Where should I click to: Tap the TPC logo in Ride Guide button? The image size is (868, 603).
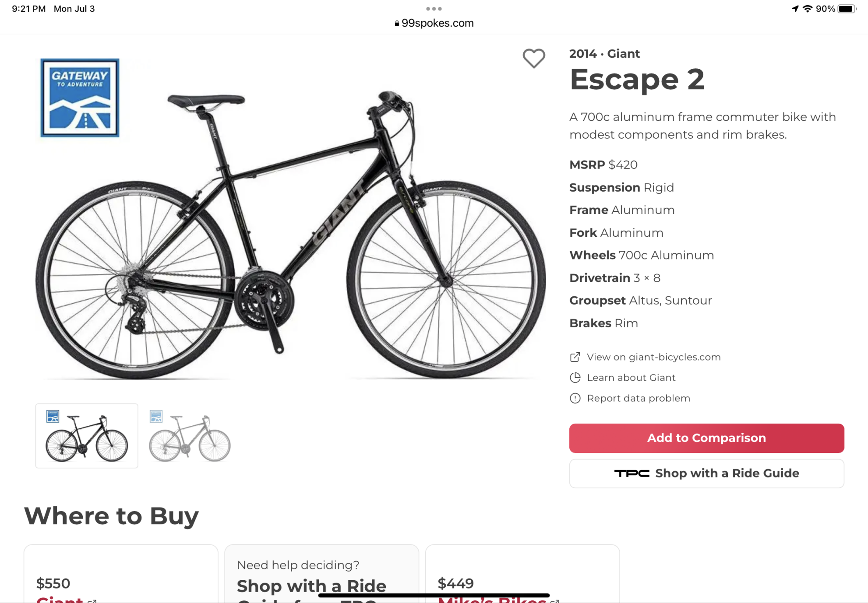tap(632, 473)
